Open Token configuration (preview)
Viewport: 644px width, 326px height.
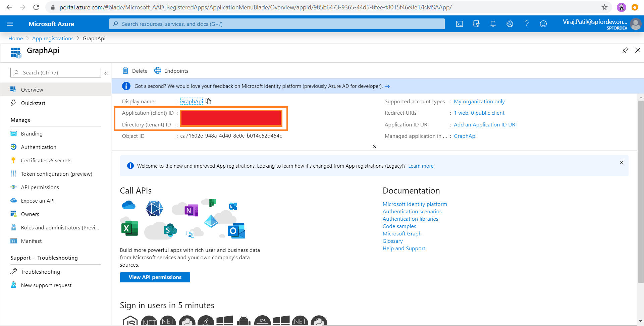click(56, 174)
